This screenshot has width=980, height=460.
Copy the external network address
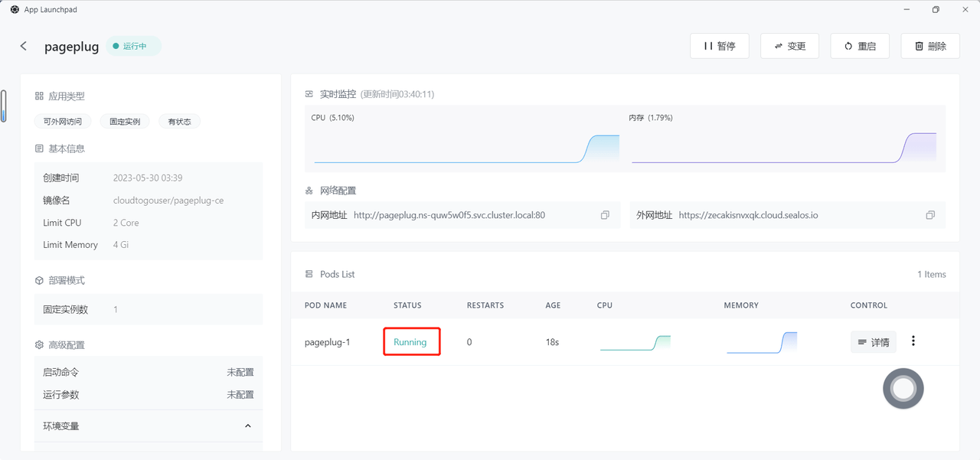pyautogui.click(x=930, y=215)
